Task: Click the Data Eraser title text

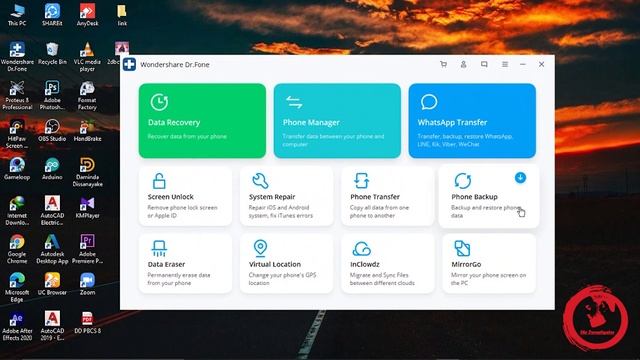Action: click(166, 264)
